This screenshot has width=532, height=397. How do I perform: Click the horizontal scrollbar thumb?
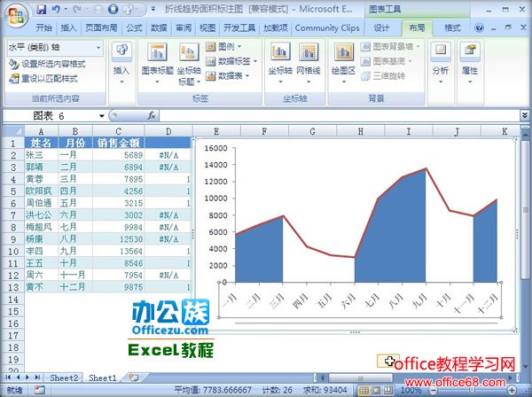360,378
